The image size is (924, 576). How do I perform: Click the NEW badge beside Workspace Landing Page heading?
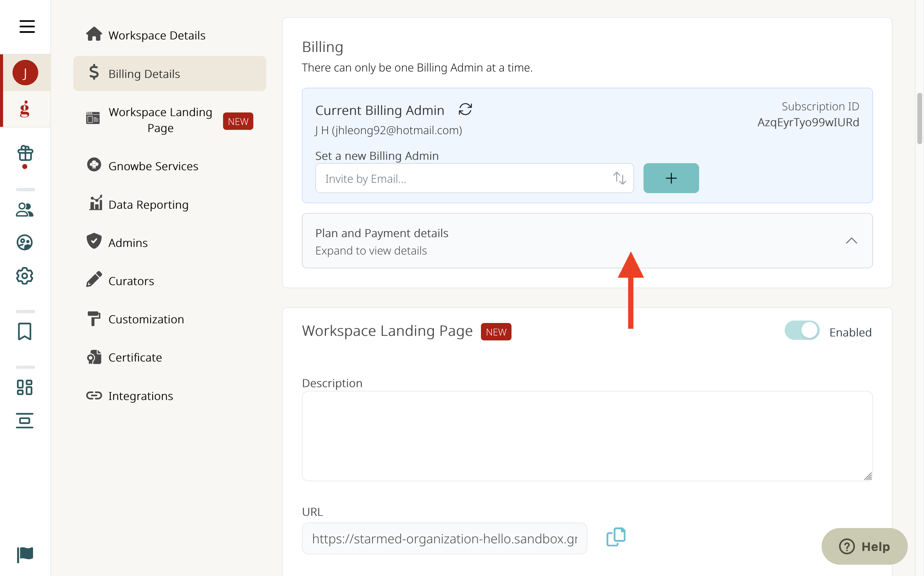[496, 332]
